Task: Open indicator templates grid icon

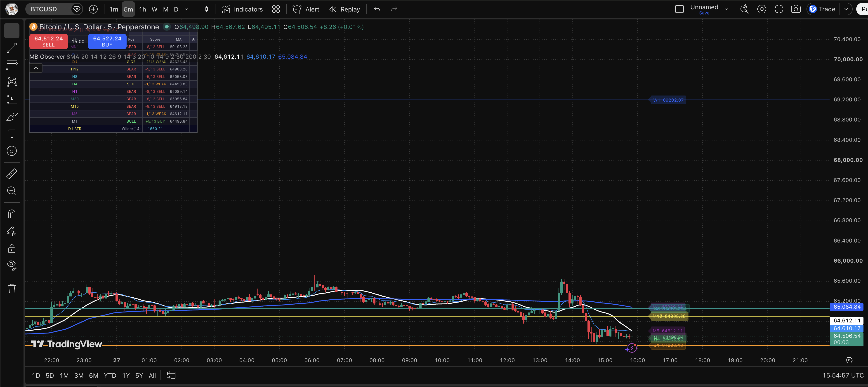Action: 276,9
